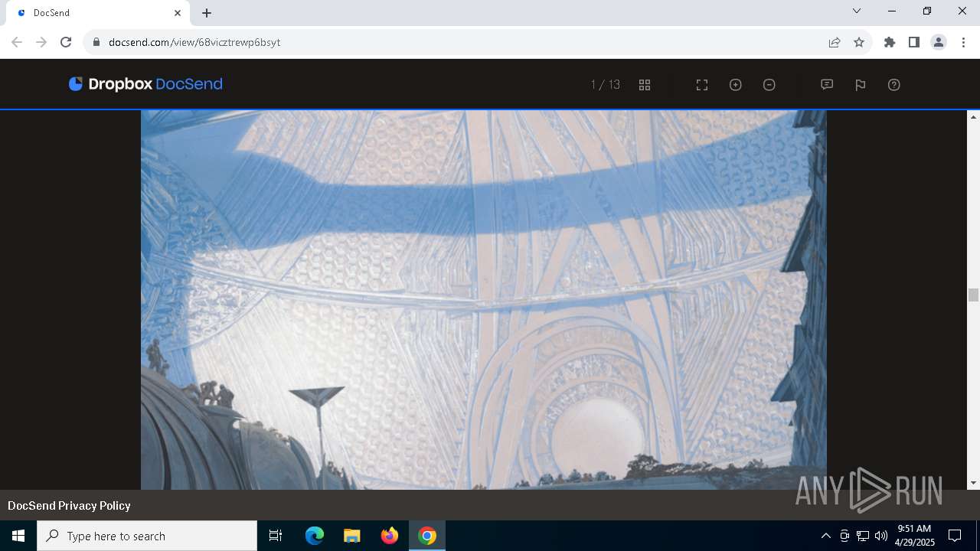
Task: Click the taskbar search box
Action: 147,536
